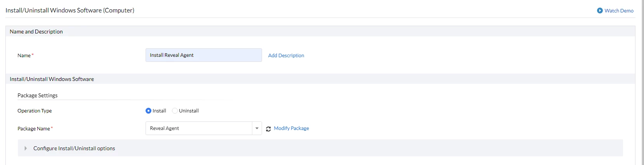Open the Watch Demo link
The image size is (644, 165).
tap(619, 11)
